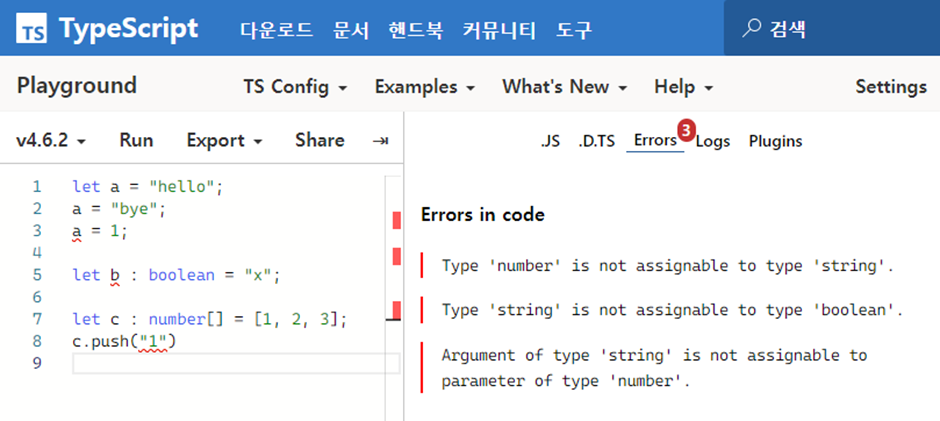This screenshot has height=421, width=940.
Task: Click the search magnifier icon
Action: 751,28
